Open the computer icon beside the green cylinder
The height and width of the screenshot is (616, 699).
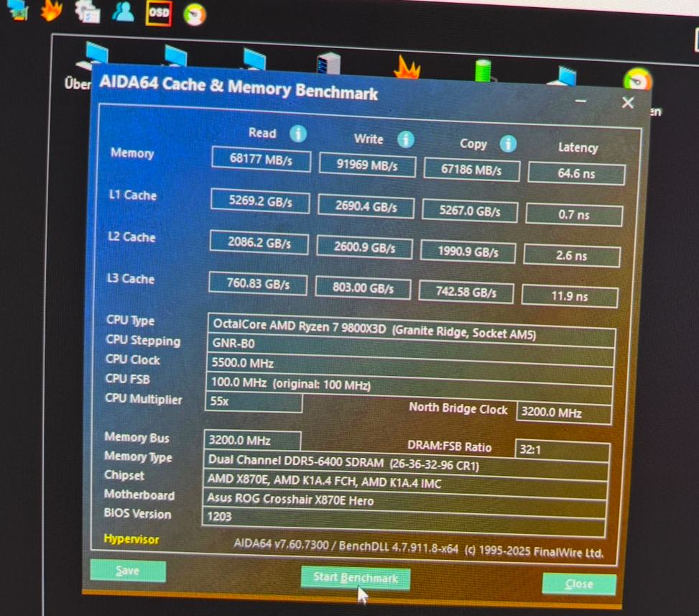[563, 75]
